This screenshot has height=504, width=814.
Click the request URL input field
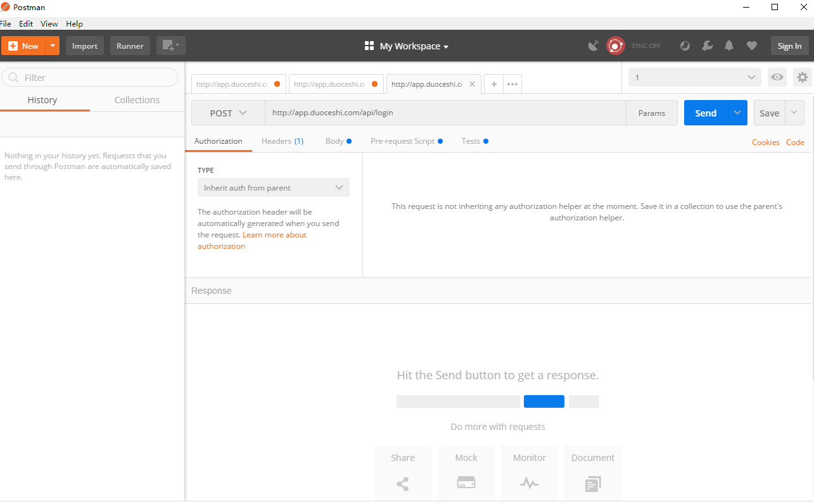445,113
